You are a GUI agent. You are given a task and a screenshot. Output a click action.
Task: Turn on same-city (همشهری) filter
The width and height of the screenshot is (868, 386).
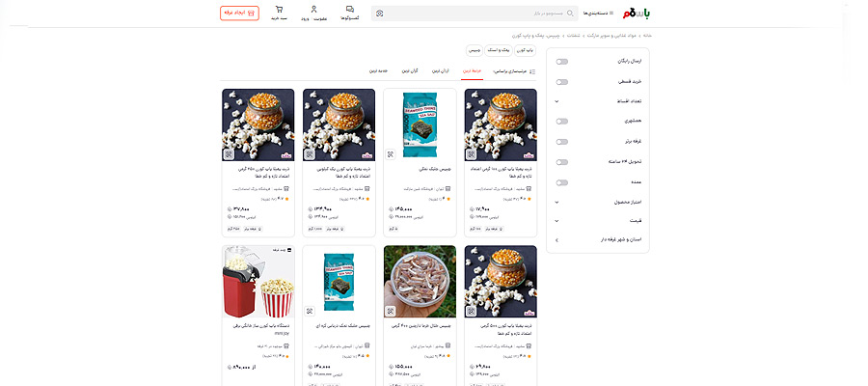561,122
